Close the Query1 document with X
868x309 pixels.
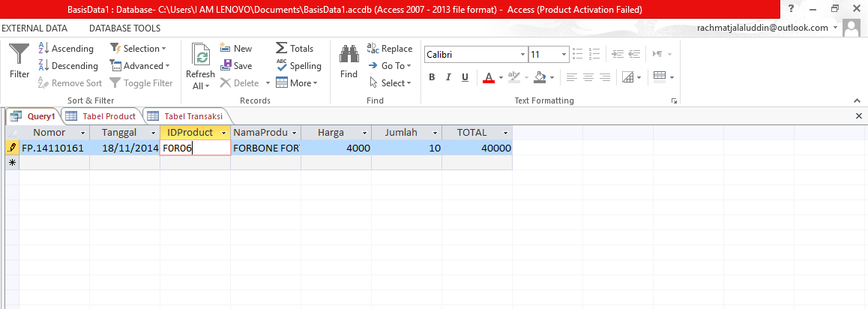(x=858, y=115)
